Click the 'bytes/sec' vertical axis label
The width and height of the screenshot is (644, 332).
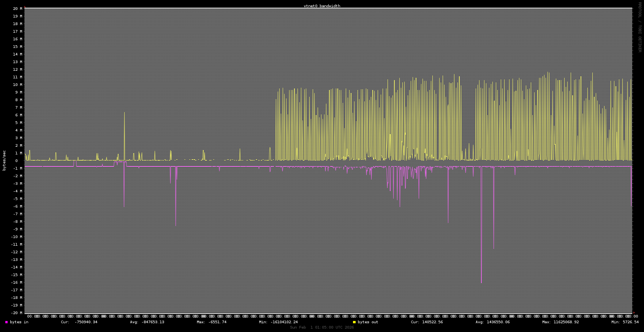click(4, 160)
